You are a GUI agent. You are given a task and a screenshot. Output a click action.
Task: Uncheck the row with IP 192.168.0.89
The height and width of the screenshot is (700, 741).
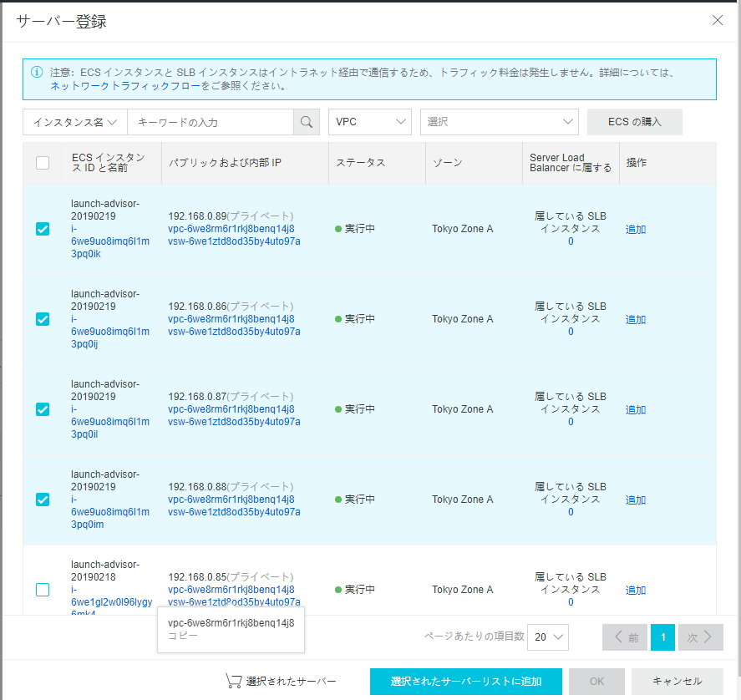coord(43,229)
